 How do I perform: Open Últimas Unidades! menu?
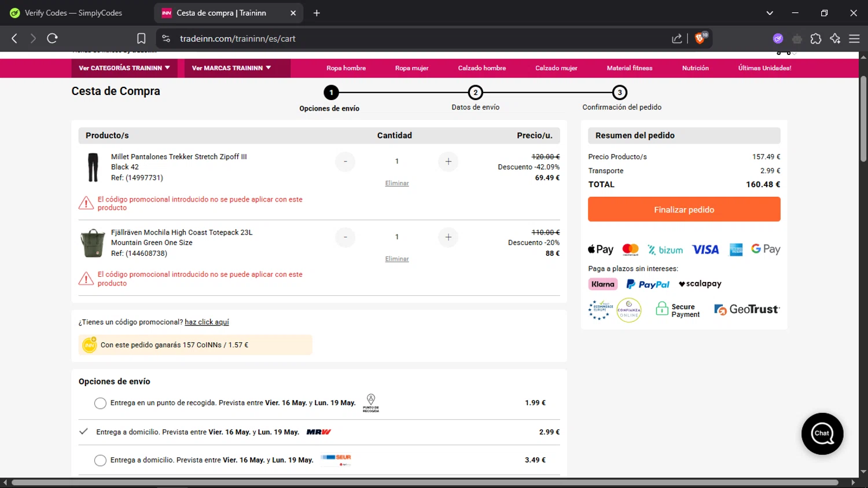pos(765,68)
